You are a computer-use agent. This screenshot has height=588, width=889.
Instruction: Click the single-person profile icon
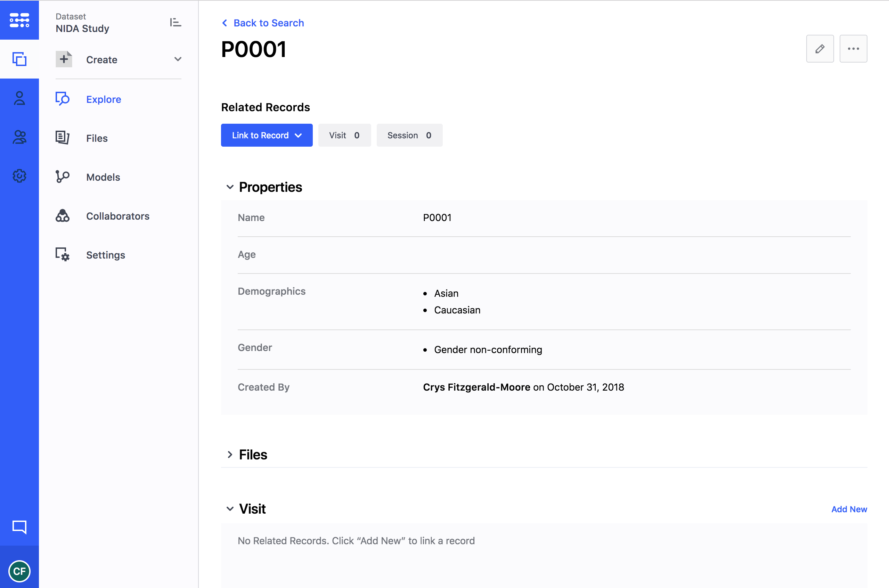click(x=19, y=98)
